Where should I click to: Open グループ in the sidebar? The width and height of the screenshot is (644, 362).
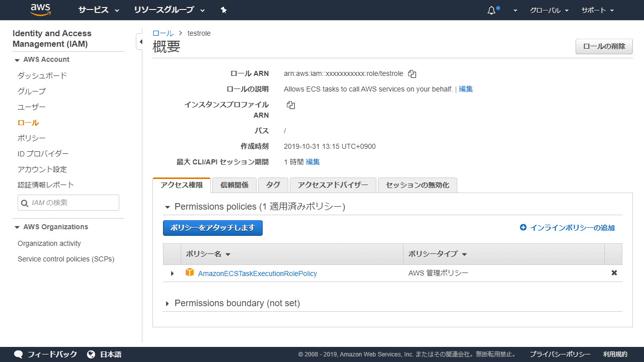coord(32,91)
